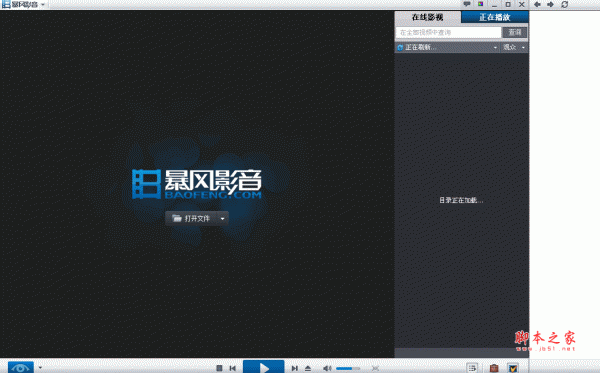The image size is (600, 373).
Task: Open the toolbox briefcase icon
Action: coord(494,368)
